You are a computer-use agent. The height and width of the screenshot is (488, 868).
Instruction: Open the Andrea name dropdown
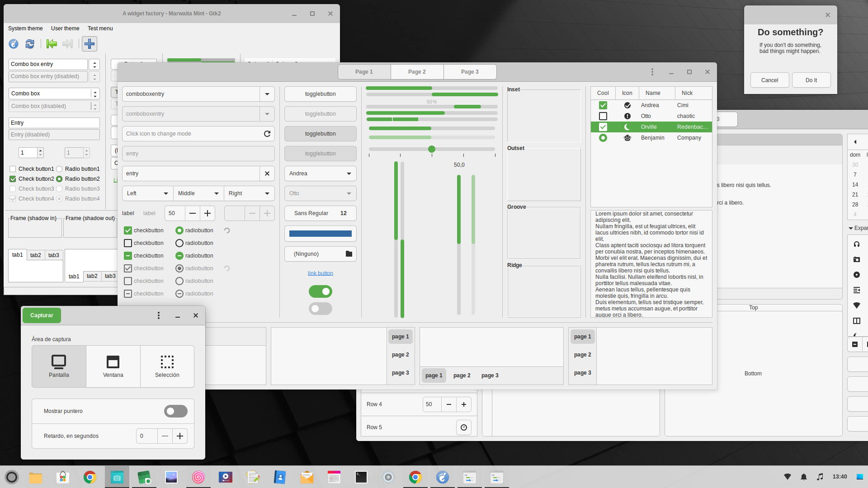pos(348,174)
